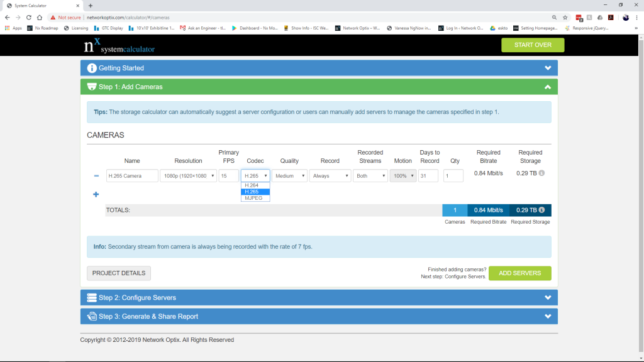The image size is (644, 362).
Task: Expand Step 2: Configure Servers panel
Action: (318, 297)
